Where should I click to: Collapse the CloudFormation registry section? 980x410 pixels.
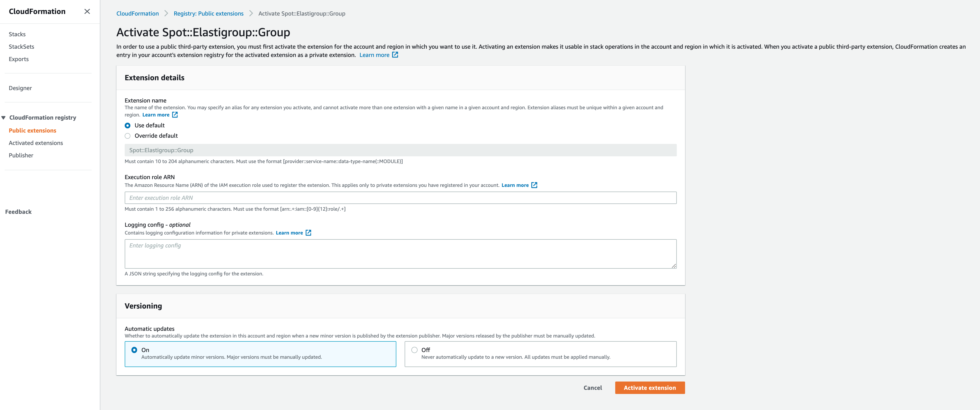point(3,118)
